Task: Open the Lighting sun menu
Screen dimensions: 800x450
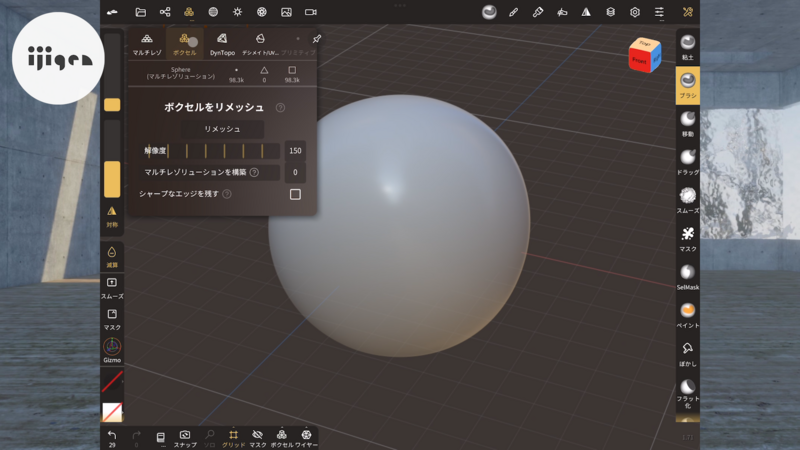Action: point(238,12)
